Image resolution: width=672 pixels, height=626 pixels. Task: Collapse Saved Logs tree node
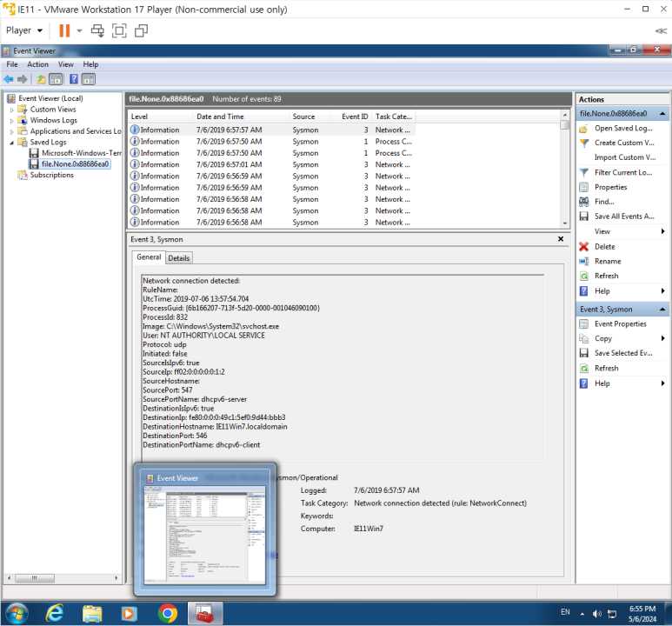pyautogui.click(x=11, y=143)
